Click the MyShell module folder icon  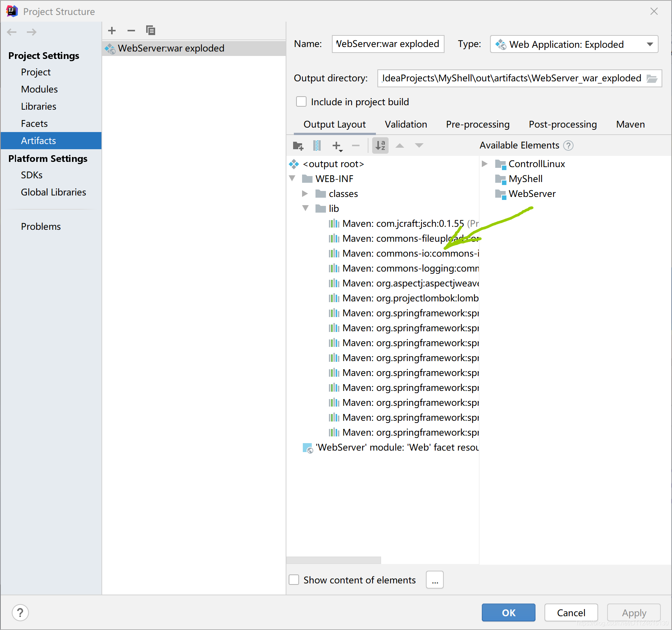pos(500,179)
